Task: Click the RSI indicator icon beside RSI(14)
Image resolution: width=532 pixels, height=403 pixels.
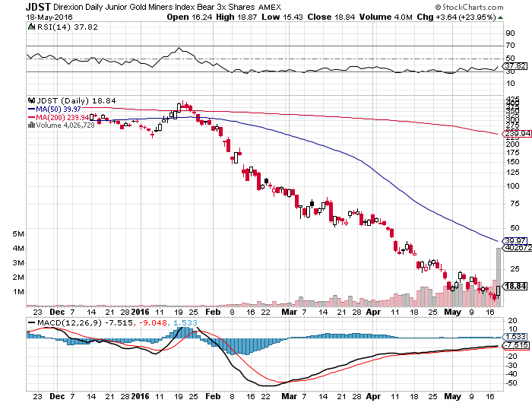Action: pos(32,27)
